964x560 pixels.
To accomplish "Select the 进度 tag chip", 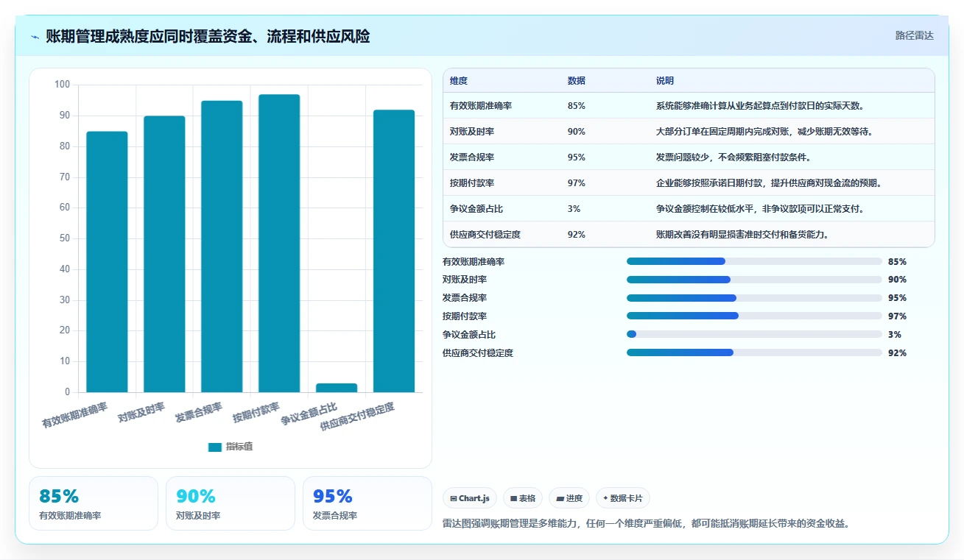I will tap(569, 498).
